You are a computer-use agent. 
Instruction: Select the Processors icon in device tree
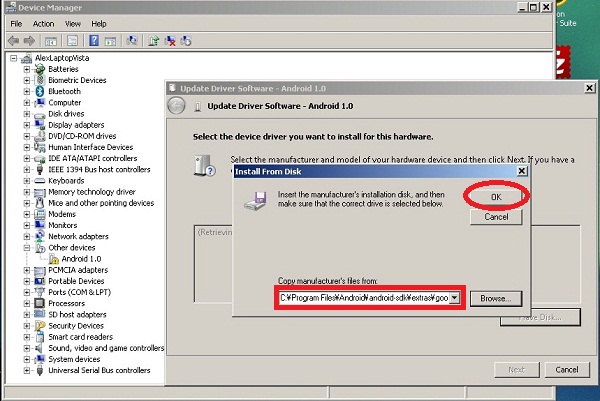click(x=40, y=303)
